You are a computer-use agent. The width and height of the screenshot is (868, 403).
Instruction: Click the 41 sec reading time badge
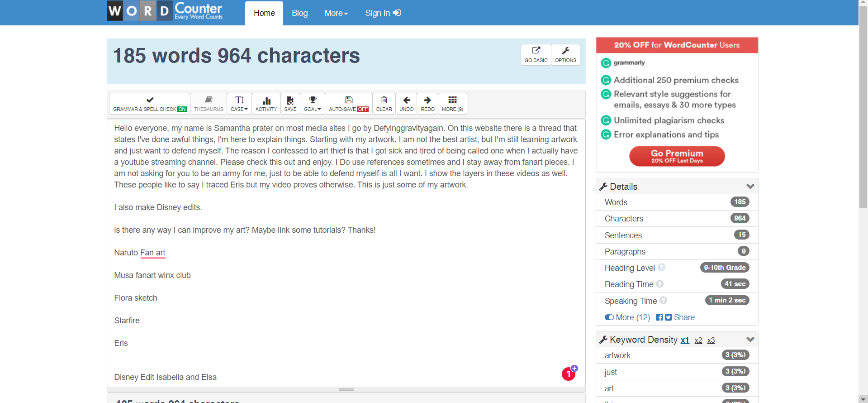click(735, 284)
